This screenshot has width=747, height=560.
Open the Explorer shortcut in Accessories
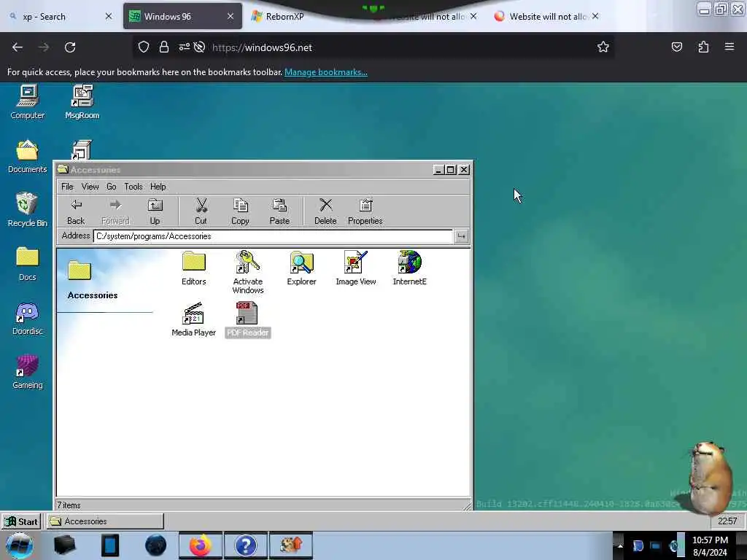click(301, 268)
